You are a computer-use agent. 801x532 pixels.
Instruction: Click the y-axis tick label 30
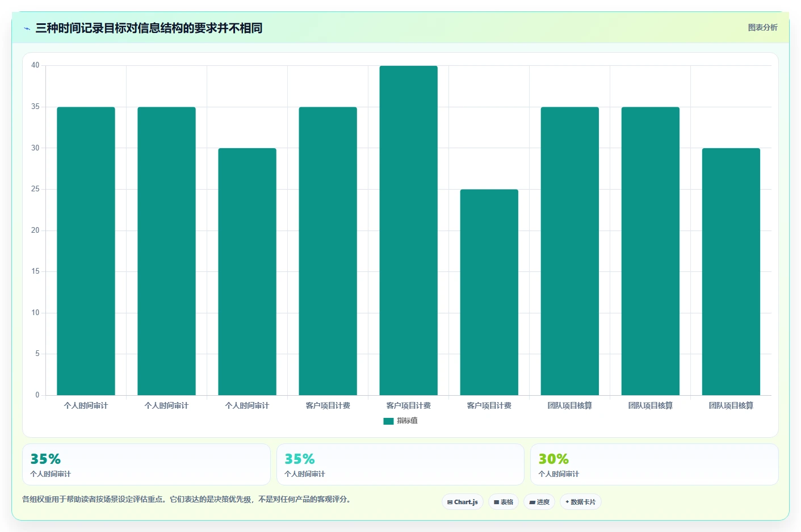pyautogui.click(x=35, y=148)
